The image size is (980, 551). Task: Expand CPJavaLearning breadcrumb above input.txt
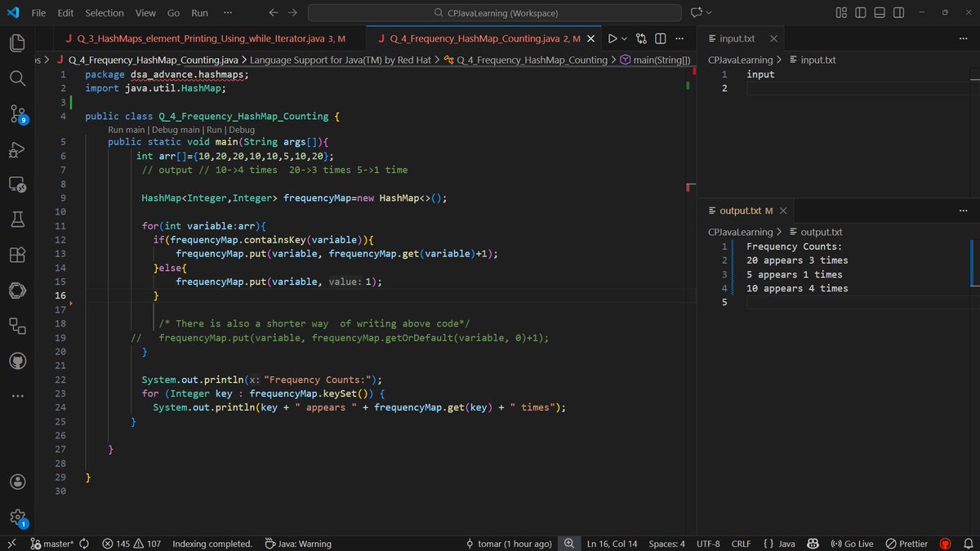(x=740, y=60)
